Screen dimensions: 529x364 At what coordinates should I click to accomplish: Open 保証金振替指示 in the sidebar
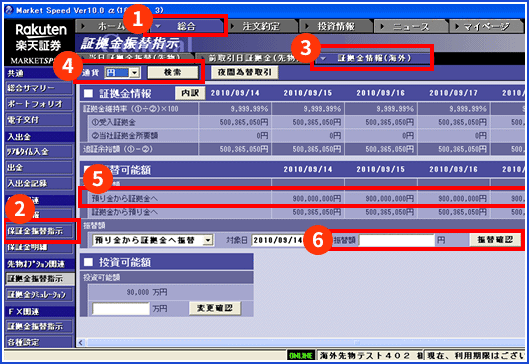coord(39,231)
